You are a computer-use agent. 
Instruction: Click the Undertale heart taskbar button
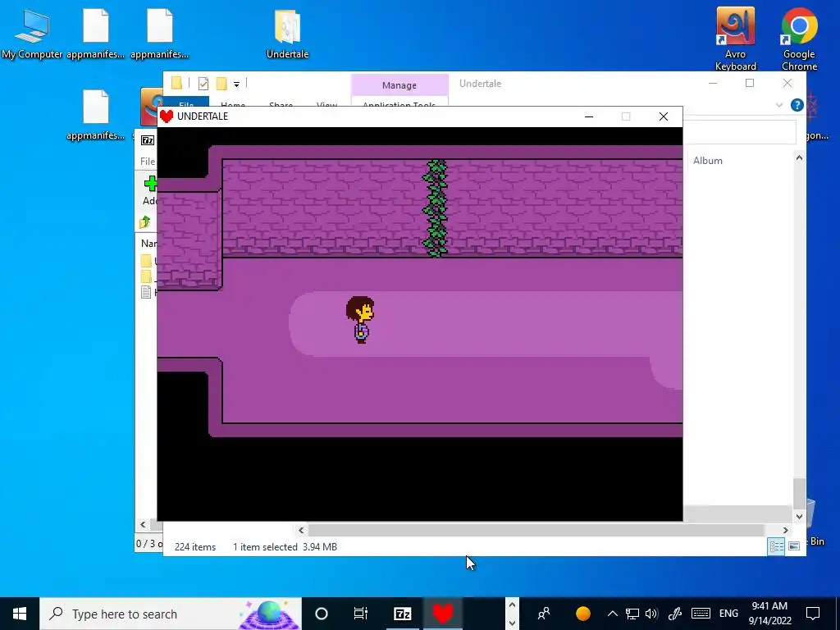tap(443, 614)
